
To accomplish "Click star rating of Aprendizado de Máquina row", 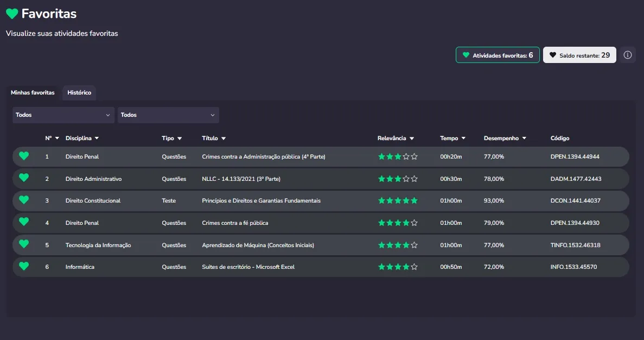I will tap(398, 245).
